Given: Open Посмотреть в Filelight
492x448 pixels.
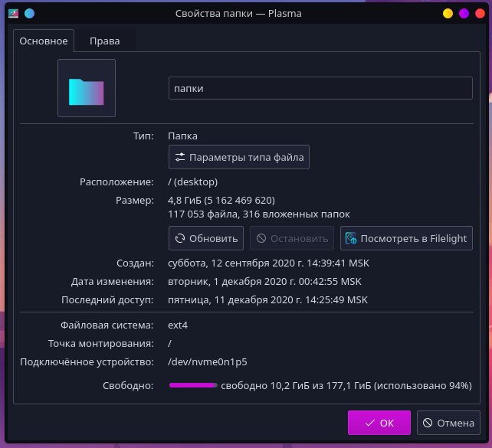Looking at the screenshot, I should tap(406, 238).
